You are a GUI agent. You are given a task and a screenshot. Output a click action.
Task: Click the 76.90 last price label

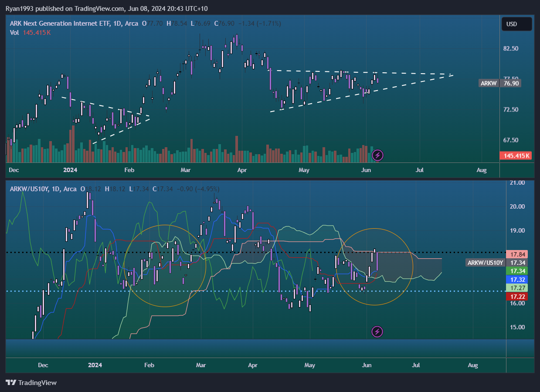click(x=512, y=83)
